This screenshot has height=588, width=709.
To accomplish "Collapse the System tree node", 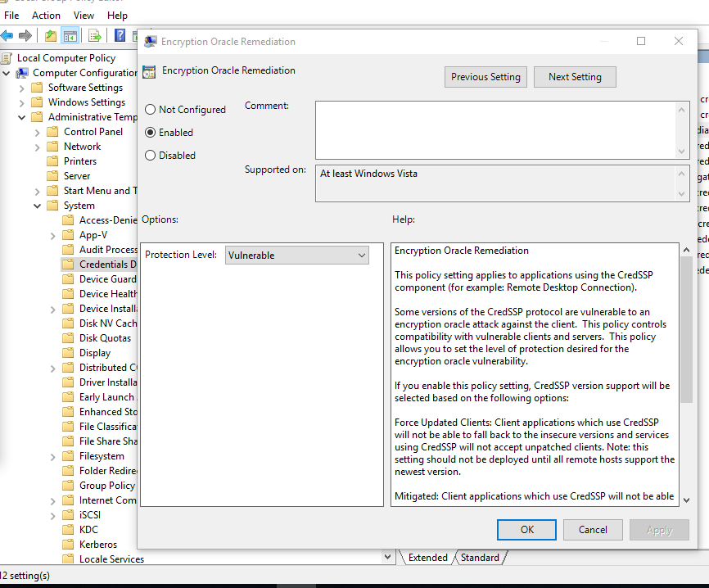I will click(37, 205).
